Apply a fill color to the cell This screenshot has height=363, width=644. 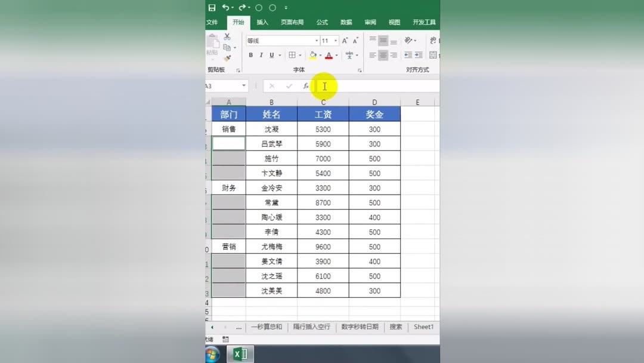pyautogui.click(x=313, y=55)
